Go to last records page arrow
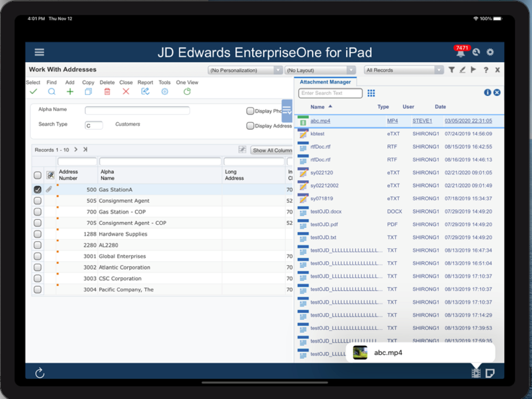Image resolution: width=532 pixels, height=399 pixels. click(x=85, y=149)
